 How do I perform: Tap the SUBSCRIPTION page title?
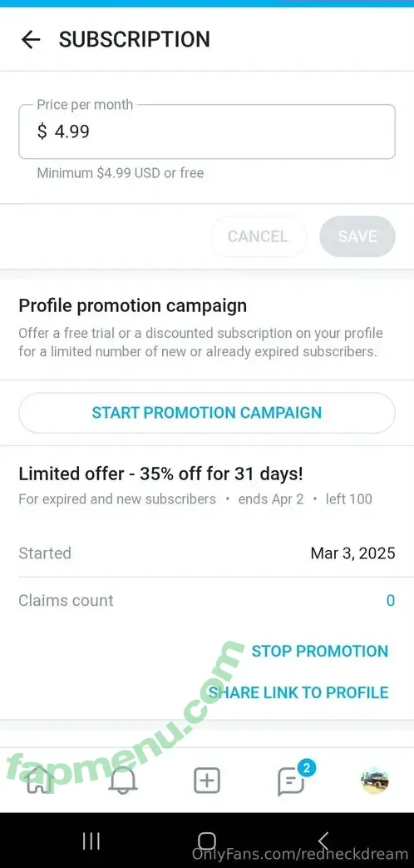pyautogui.click(x=135, y=40)
